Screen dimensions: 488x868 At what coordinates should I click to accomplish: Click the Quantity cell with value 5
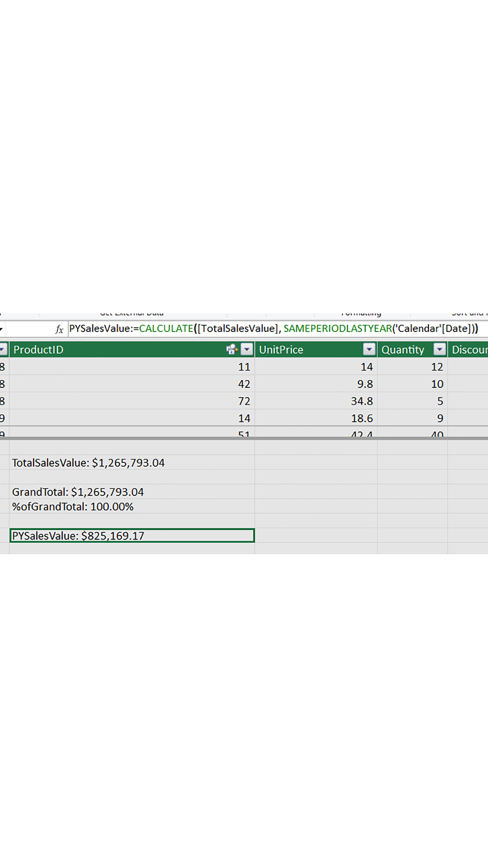[412, 401]
